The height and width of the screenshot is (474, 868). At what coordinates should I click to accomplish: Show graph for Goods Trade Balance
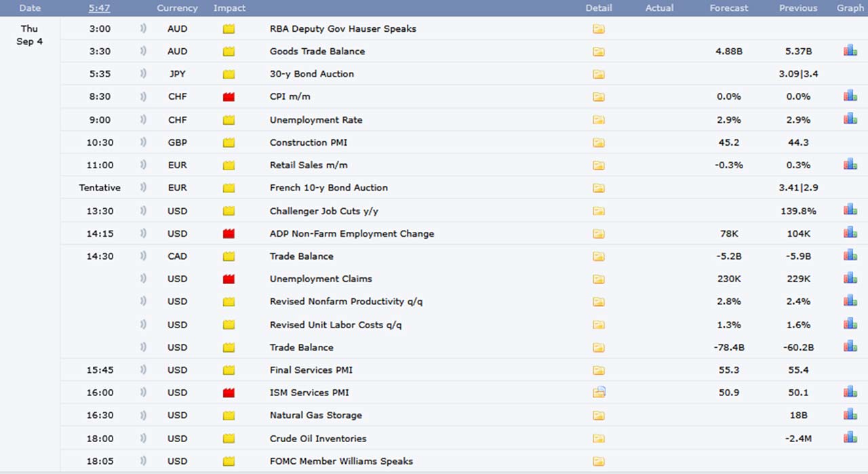850,51
